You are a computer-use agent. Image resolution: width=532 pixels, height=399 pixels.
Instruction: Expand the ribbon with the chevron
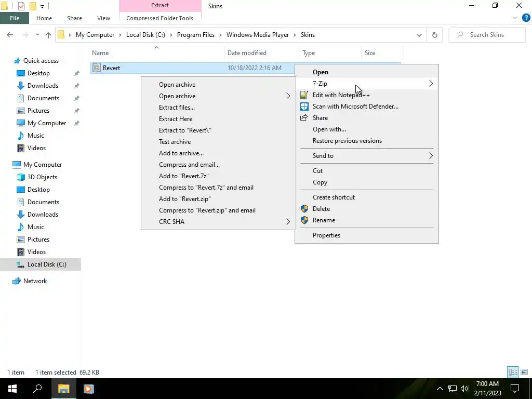515,18
